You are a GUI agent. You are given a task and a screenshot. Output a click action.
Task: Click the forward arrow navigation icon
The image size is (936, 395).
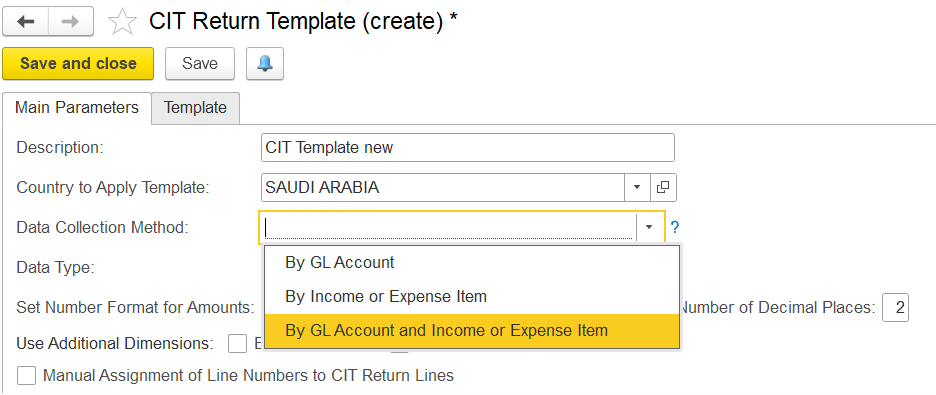[70, 21]
